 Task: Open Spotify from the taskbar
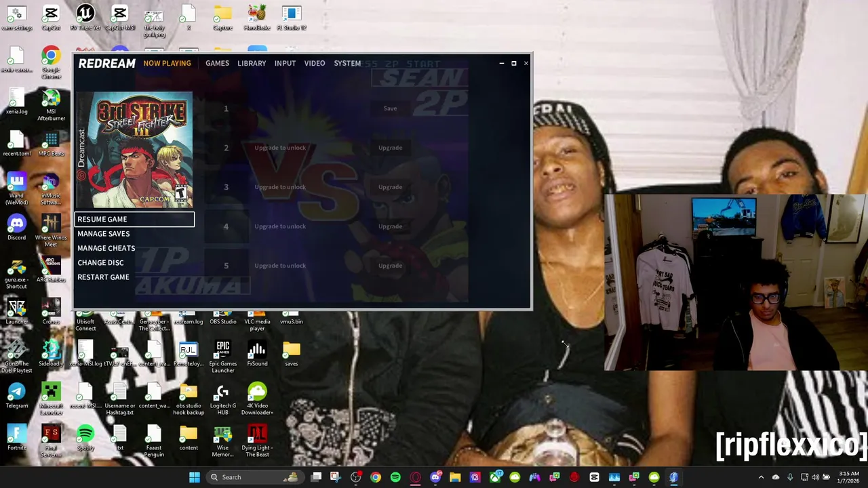point(395,477)
